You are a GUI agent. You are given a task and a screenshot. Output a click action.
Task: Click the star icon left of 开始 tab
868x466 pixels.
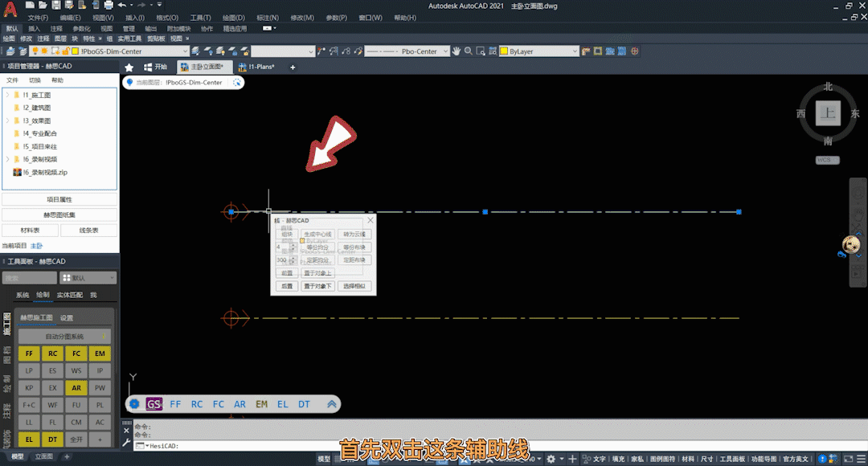[129, 67]
